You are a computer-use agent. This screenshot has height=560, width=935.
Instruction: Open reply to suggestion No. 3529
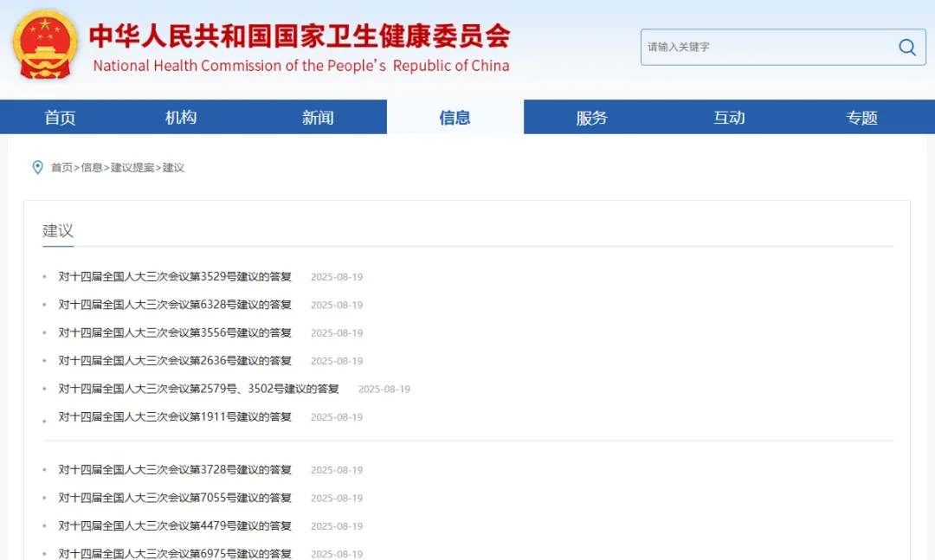175,277
